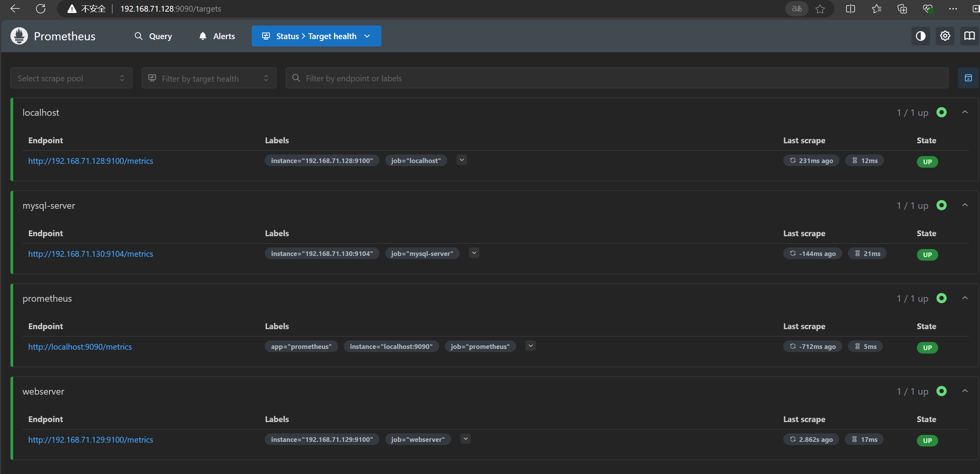Open browser collections icon

coord(902,9)
